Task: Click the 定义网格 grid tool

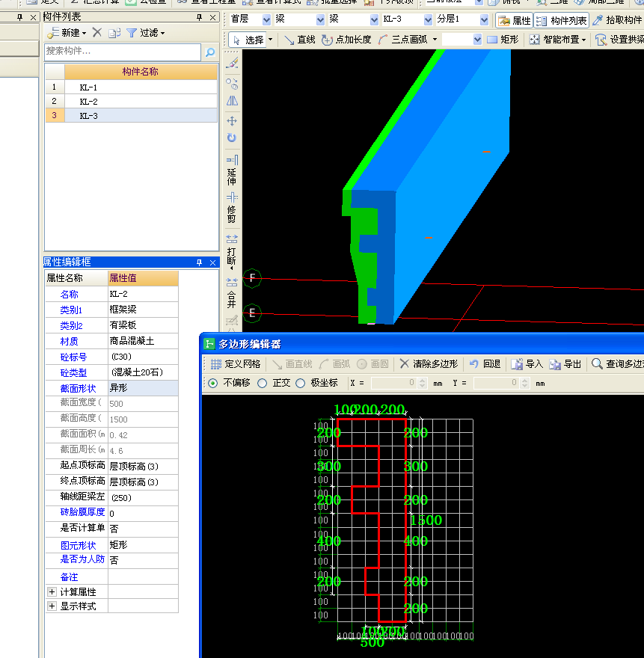Action: coord(236,364)
